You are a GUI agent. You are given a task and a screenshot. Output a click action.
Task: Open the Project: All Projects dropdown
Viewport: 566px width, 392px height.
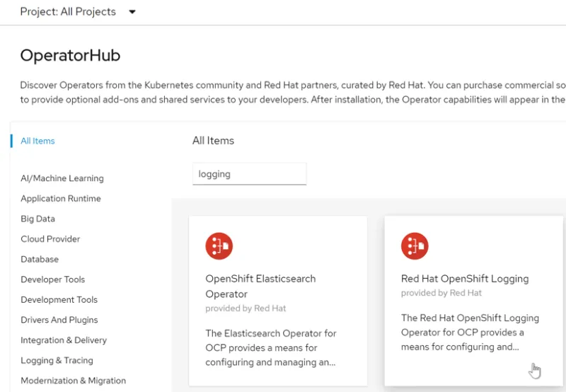pos(78,12)
